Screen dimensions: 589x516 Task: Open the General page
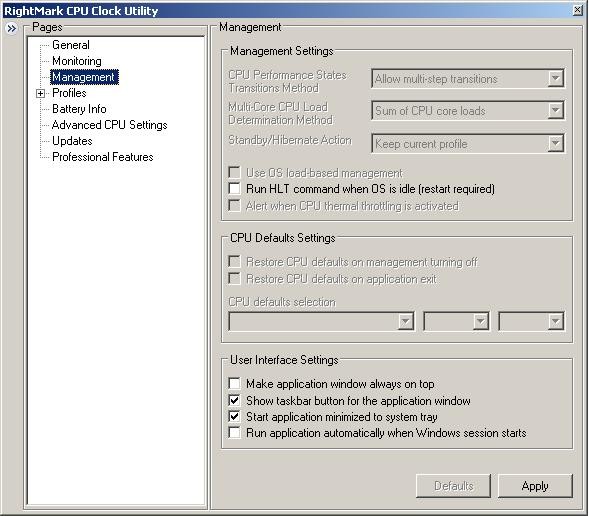[71, 45]
